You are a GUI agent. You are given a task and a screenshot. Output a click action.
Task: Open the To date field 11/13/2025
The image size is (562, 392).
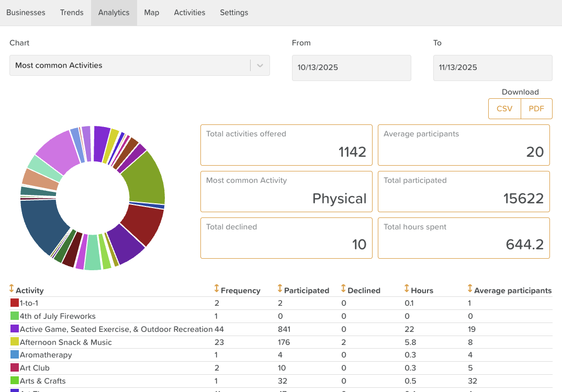coord(492,68)
